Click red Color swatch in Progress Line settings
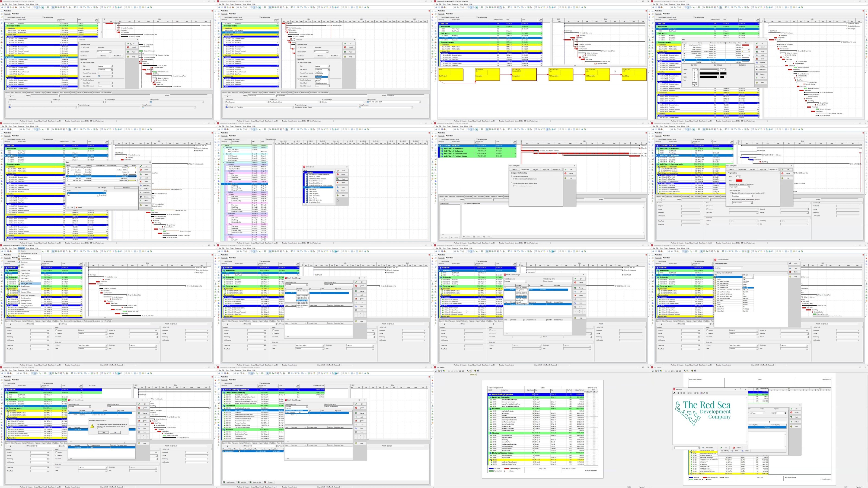The width and height of the screenshot is (868, 488). [x=739, y=181]
